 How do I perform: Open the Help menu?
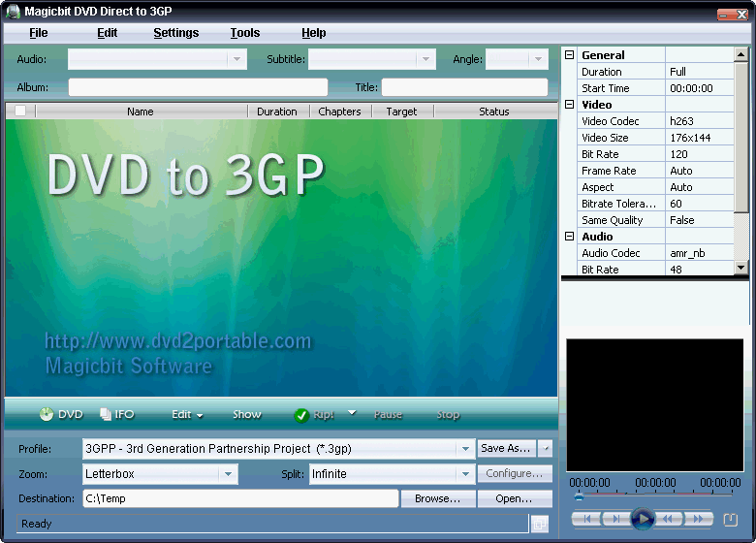(x=314, y=33)
